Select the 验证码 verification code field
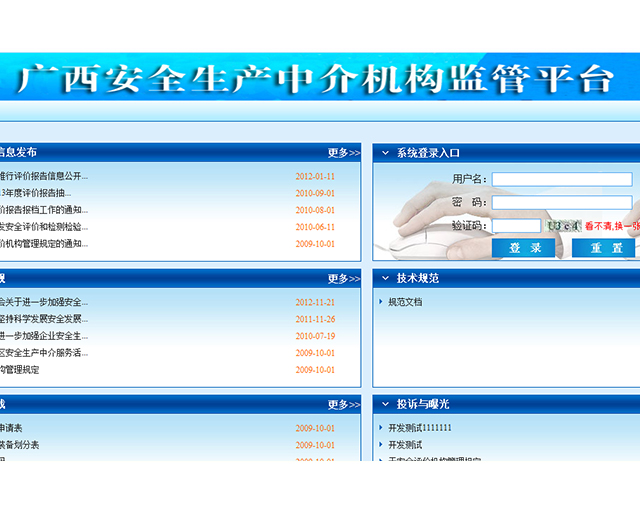This screenshot has height=512, width=640. pyautogui.click(x=516, y=226)
